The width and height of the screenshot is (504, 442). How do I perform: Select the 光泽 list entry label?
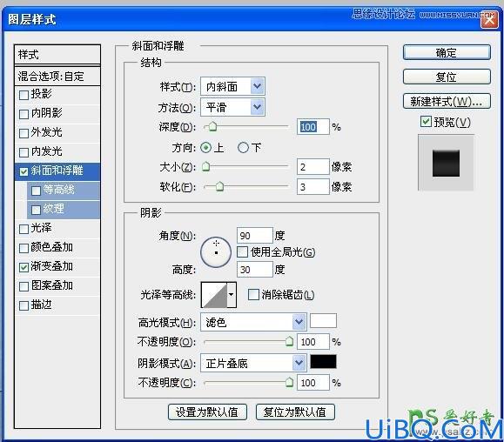pyautogui.click(x=41, y=228)
